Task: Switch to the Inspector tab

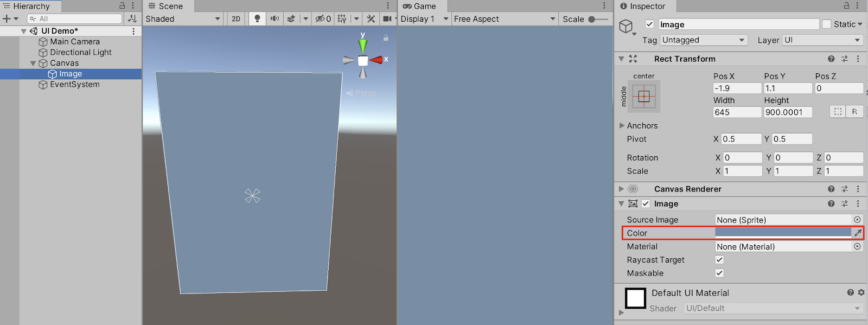Action: click(646, 6)
